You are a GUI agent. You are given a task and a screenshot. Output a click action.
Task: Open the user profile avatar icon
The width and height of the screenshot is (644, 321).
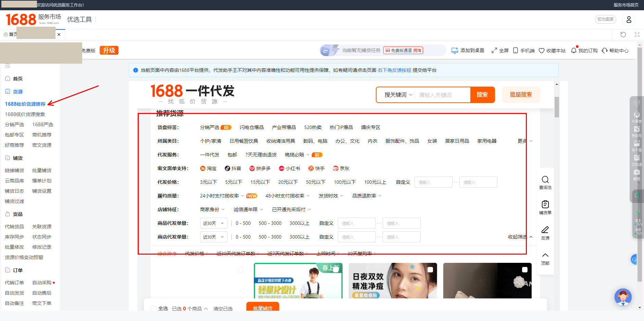tap(629, 20)
